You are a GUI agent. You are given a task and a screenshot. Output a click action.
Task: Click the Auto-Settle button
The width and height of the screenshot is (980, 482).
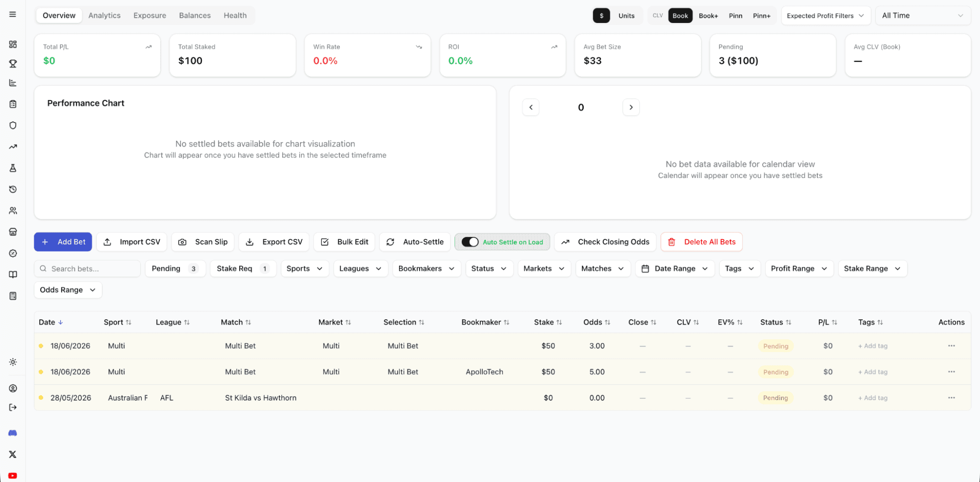[x=415, y=242]
